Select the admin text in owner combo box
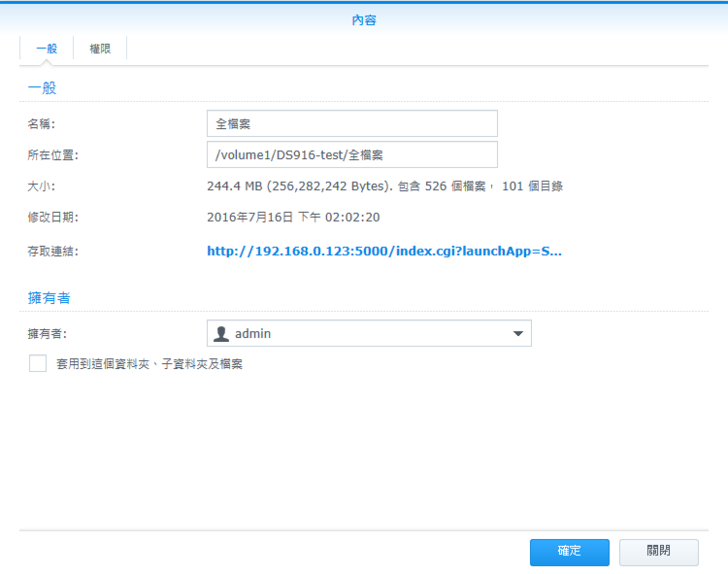Screen dimensions: 728x574 254,334
